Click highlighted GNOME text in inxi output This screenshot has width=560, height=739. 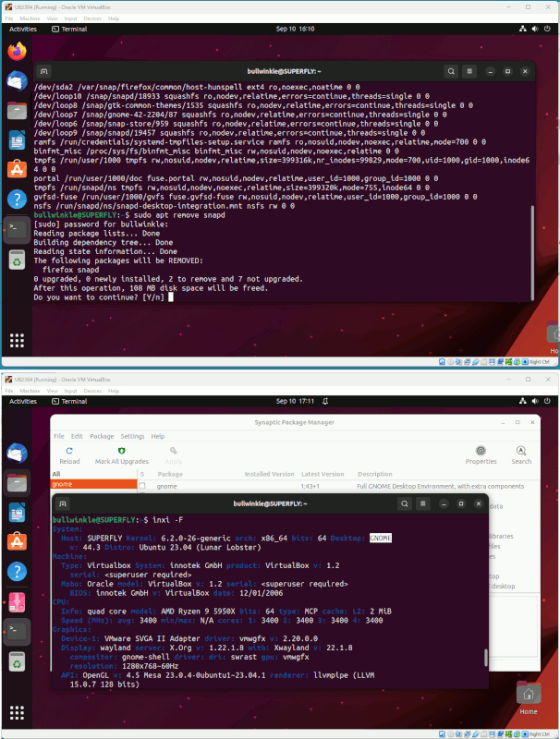381,539
